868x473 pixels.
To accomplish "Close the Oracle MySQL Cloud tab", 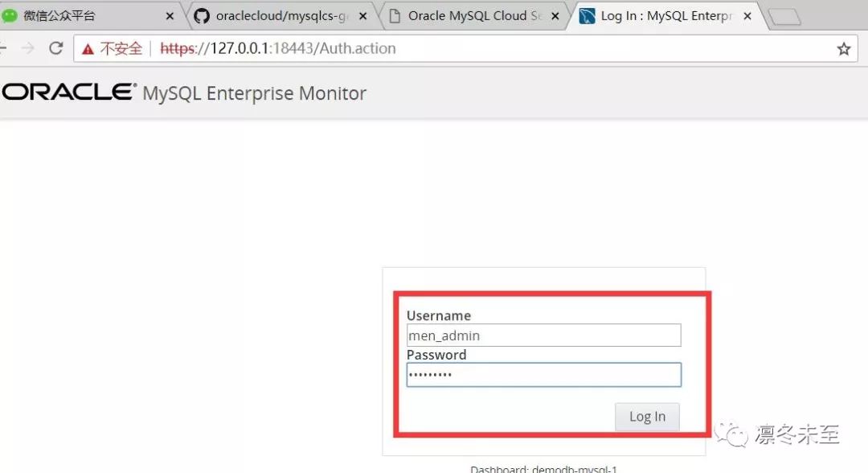I will pos(555,15).
